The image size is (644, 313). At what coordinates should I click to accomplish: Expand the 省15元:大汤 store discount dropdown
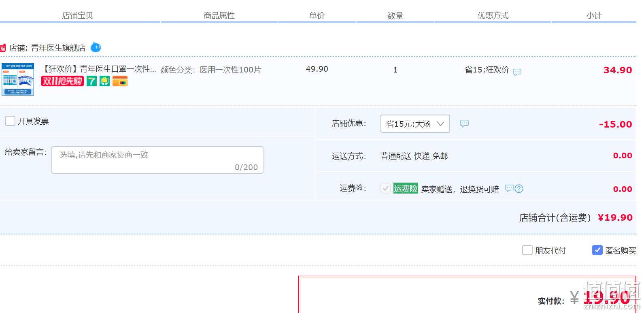[x=415, y=123]
